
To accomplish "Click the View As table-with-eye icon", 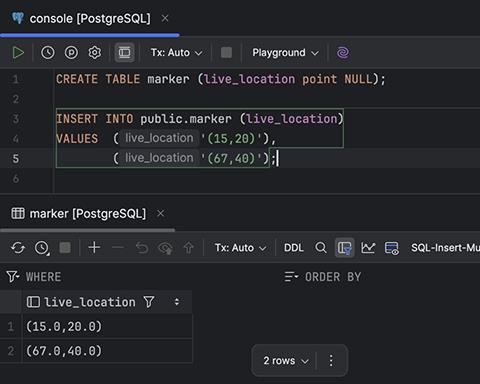I will coord(392,248).
